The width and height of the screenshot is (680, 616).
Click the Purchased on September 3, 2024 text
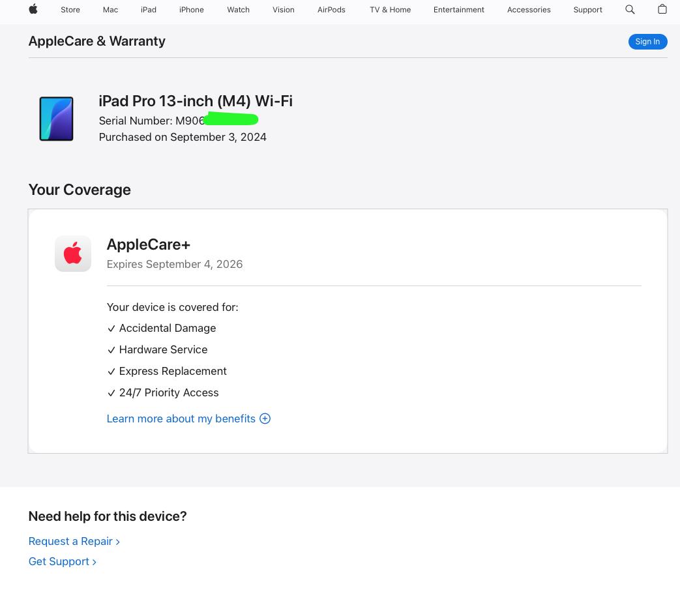[x=183, y=138]
